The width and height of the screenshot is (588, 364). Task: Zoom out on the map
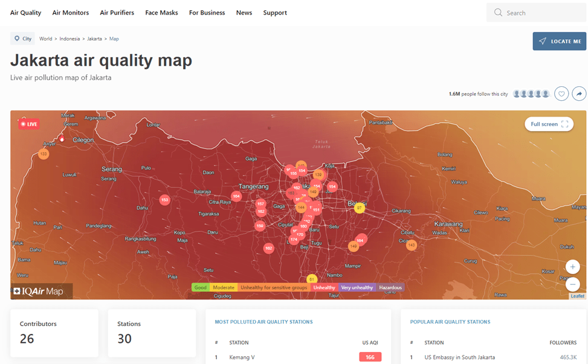point(572,283)
